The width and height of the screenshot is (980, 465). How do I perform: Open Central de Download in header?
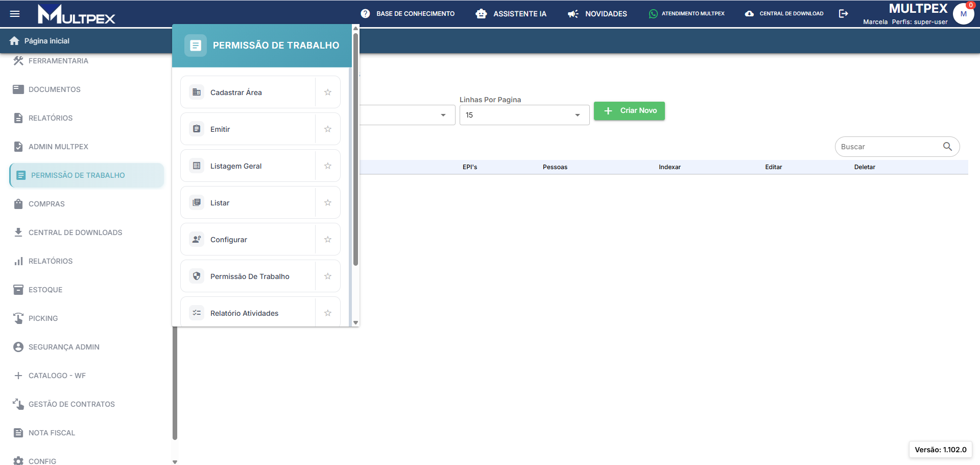click(784, 14)
